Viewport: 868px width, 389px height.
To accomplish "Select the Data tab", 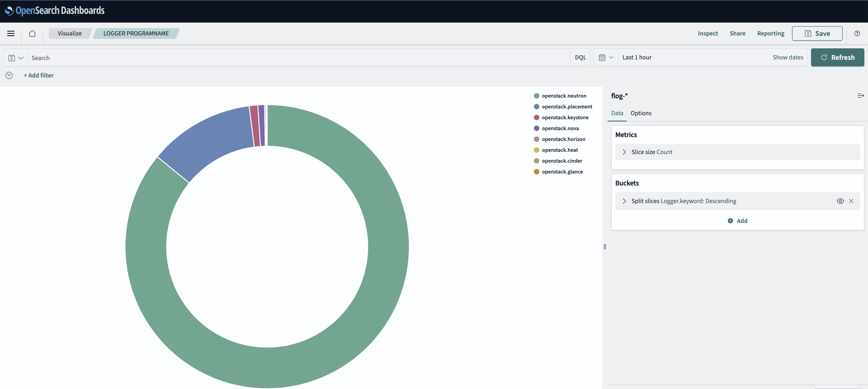I will (617, 113).
